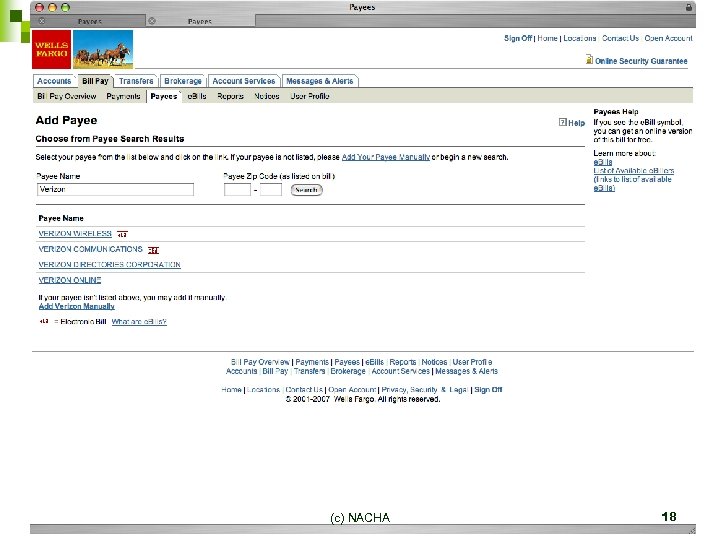Go to Messages & Alerts tab
Image resolution: width=720 pixels, height=540 pixels.
[x=320, y=81]
